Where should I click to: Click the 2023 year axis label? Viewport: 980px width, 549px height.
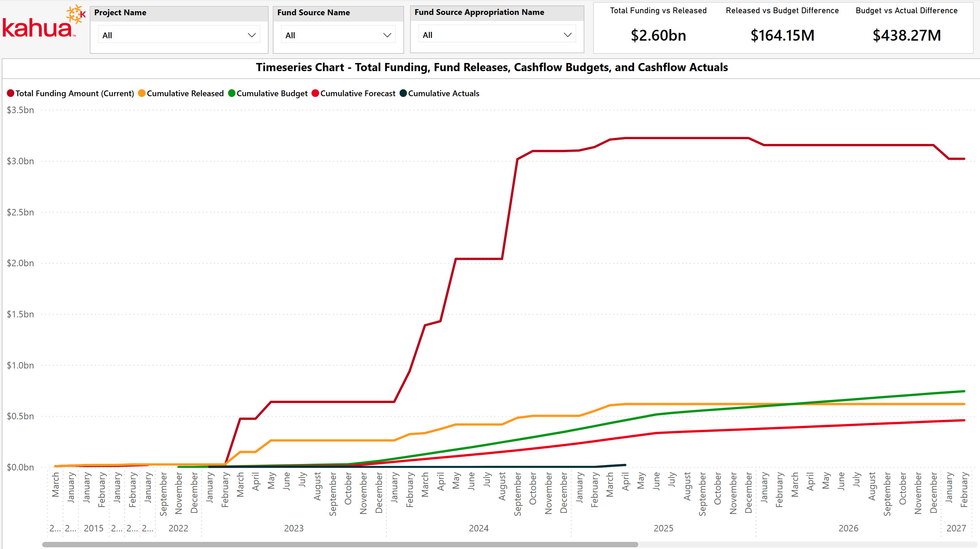click(294, 528)
